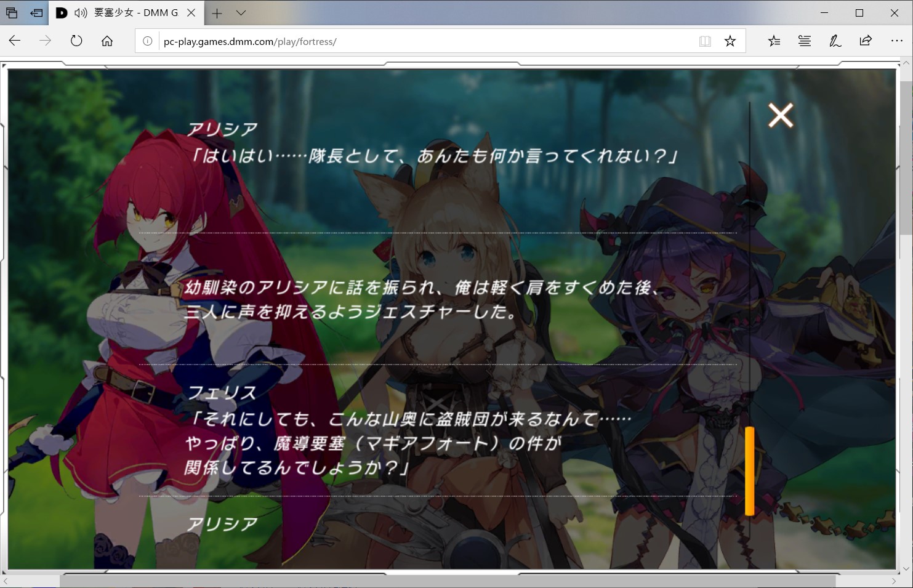This screenshot has height=588, width=913.
Task: Click the browser vertical scrollbar thumb
Action: (x=906, y=157)
